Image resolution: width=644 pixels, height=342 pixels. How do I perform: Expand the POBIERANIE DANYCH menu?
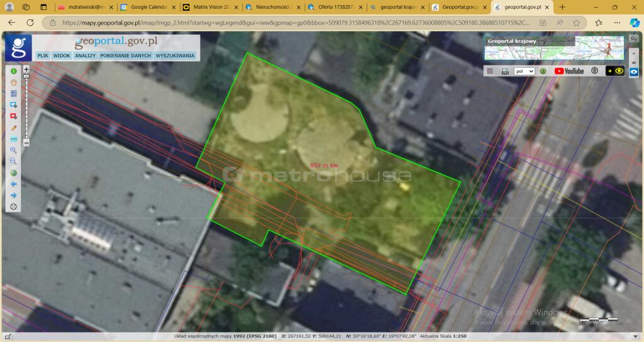(x=125, y=55)
